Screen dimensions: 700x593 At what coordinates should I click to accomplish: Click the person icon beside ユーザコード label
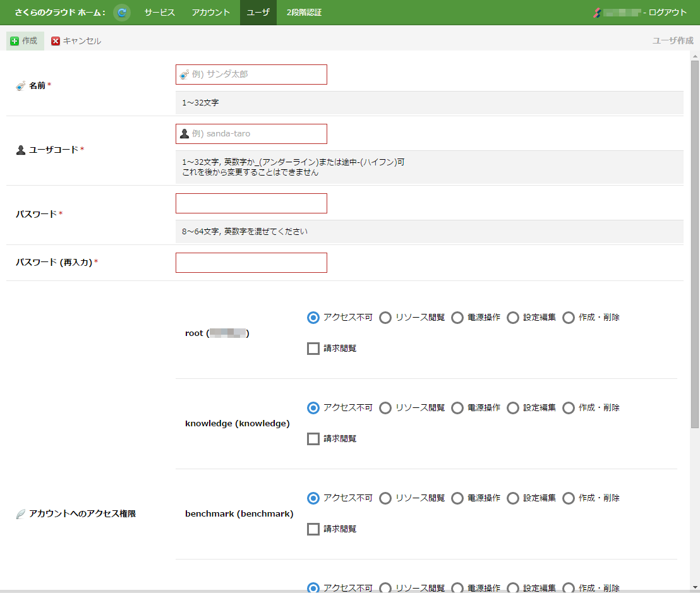[x=21, y=150]
